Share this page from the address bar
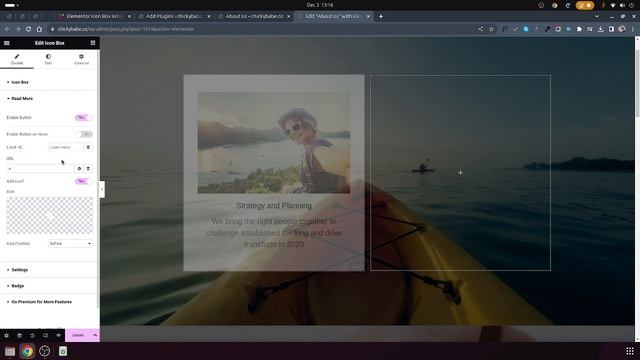 (481, 29)
